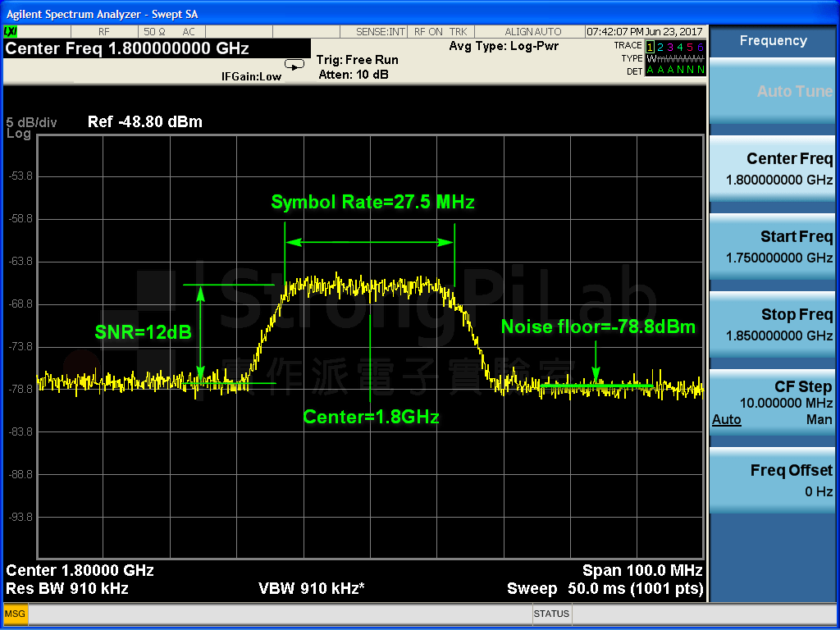The image size is (840, 630).
Task: Select trace number 6
Action: [x=701, y=47]
